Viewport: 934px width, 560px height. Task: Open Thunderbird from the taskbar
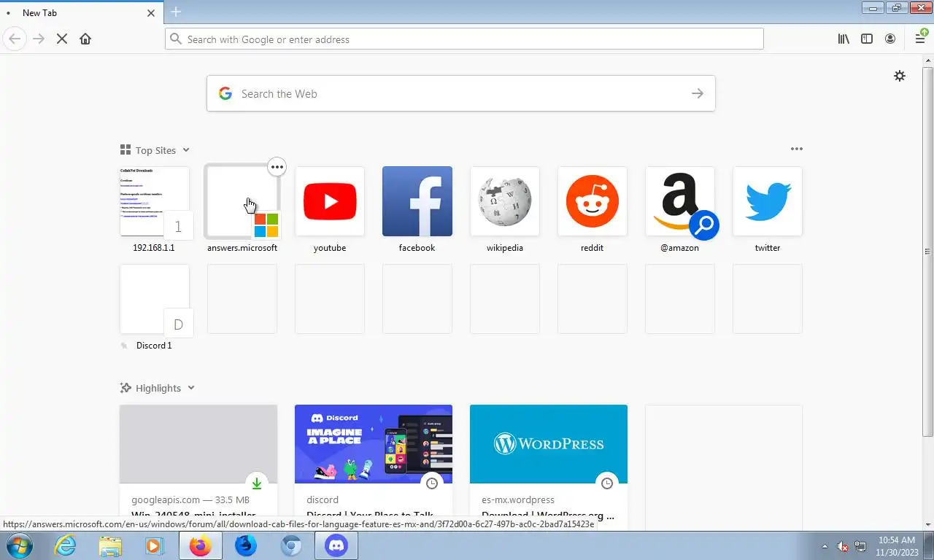coord(246,545)
